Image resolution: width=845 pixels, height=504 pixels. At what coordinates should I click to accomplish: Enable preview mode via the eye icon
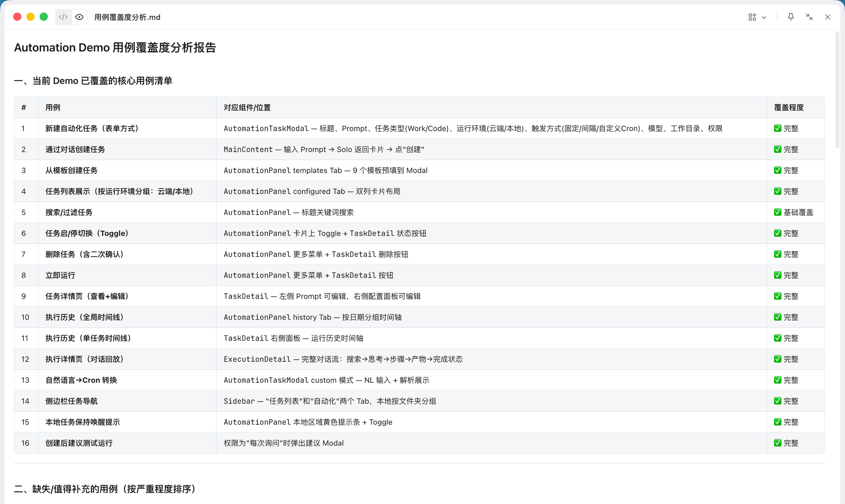pyautogui.click(x=79, y=17)
